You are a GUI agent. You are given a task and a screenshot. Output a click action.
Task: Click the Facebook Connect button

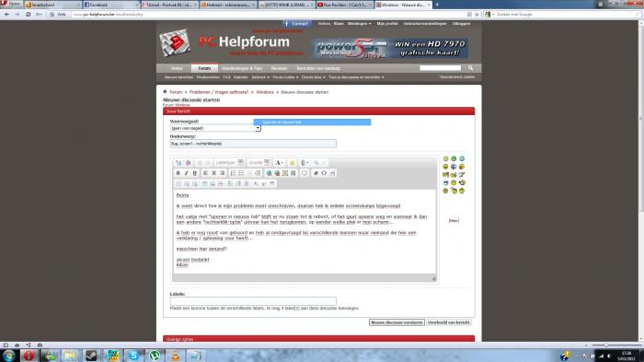(x=296, y=24)
